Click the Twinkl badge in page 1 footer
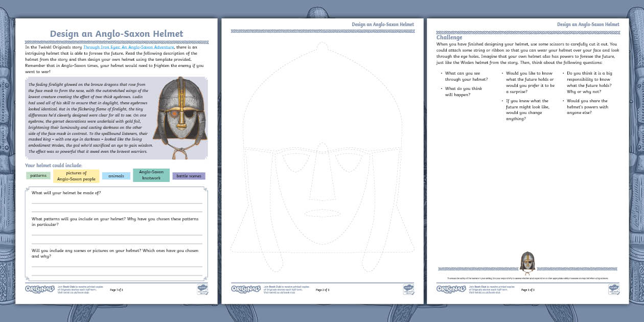Image resolution: width=644 pixels, height=322 pixels. (202, 289)
